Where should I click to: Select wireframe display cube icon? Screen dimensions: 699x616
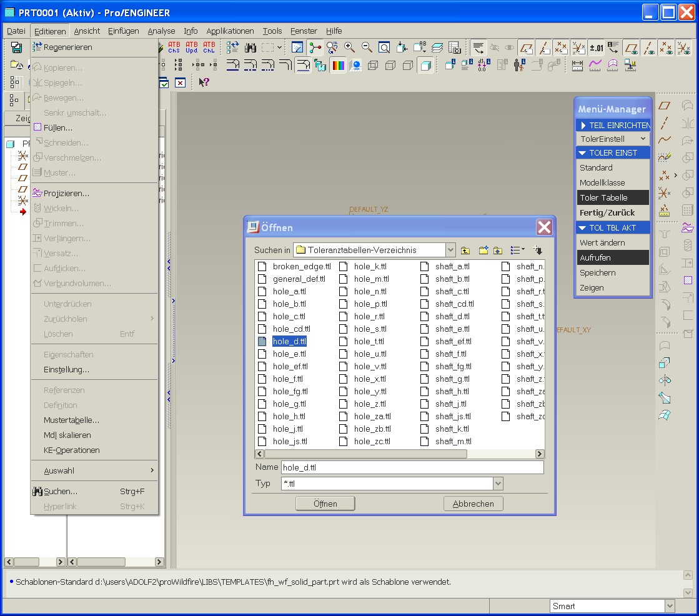[373, 66]
